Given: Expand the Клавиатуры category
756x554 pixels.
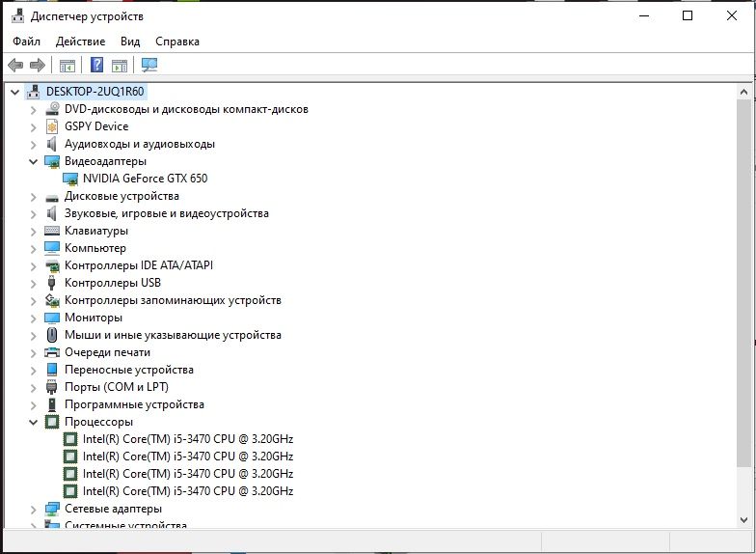Looking at the screenshot, I should click(x=33, y=232).
